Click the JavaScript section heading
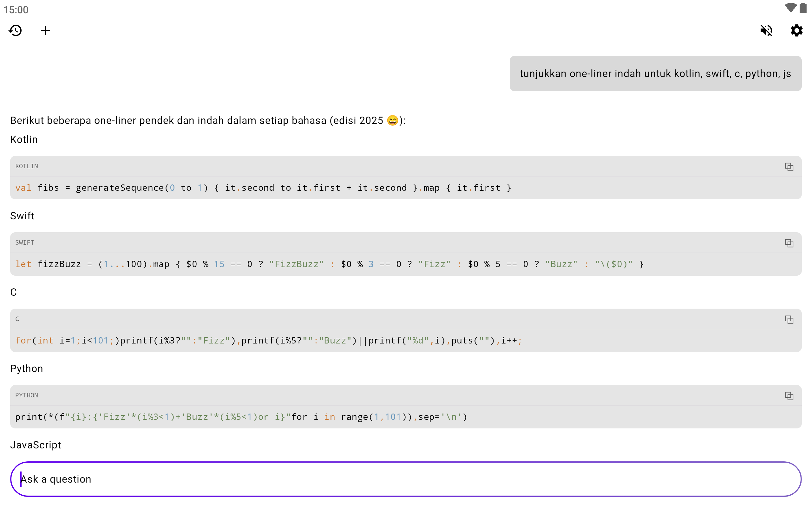The height and width of the screenshot is (507, 812). point(36,445)
